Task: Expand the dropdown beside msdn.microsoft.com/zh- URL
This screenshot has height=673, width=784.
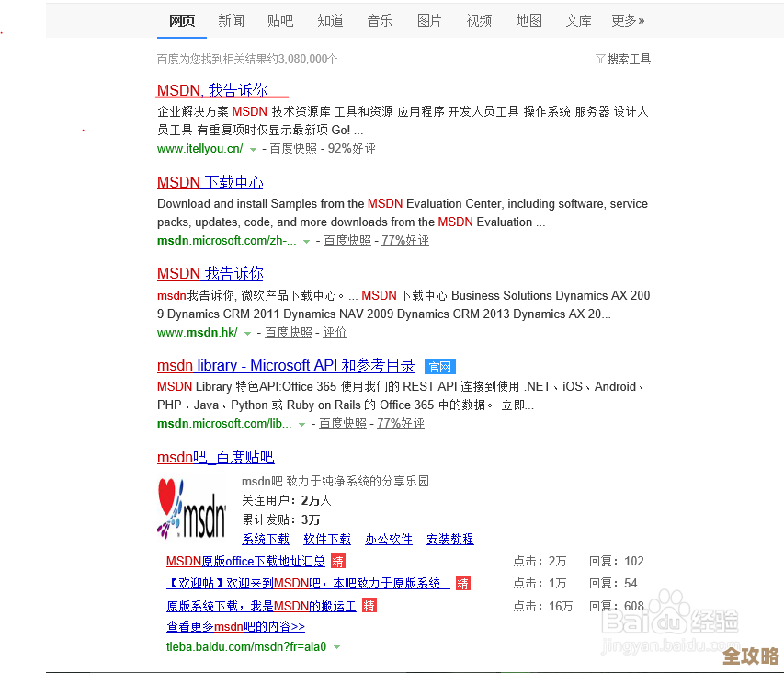Action: point(308,240)
